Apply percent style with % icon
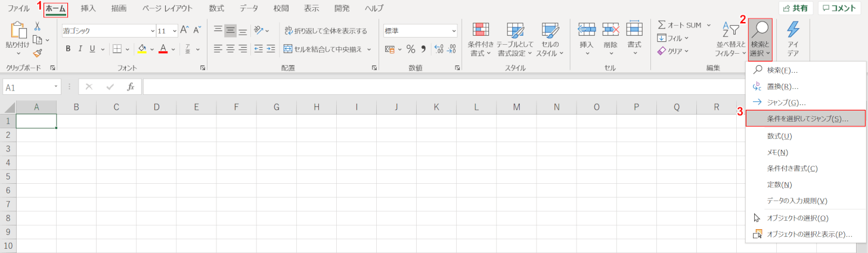 [x=411, y=49]
